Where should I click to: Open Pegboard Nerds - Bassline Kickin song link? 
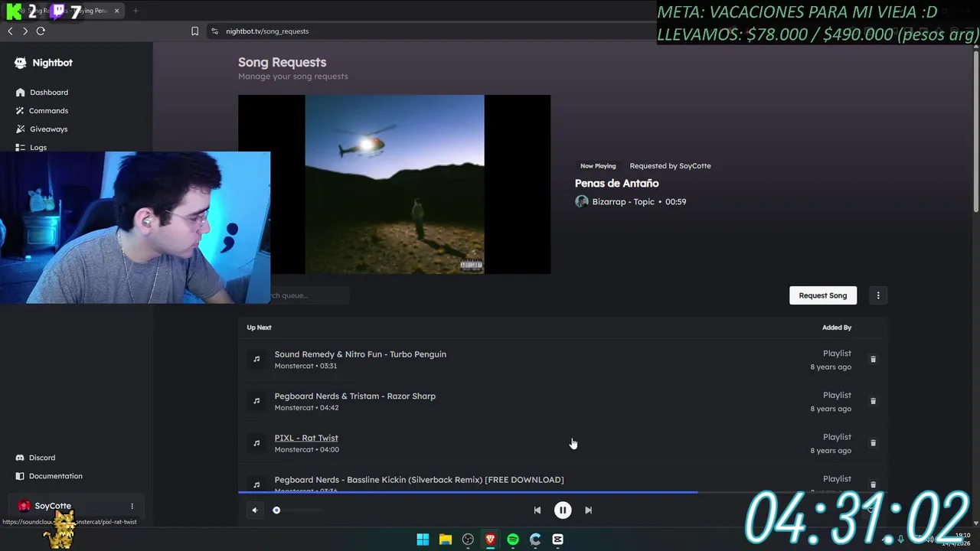pyautogui.click(x=419, y=480)
